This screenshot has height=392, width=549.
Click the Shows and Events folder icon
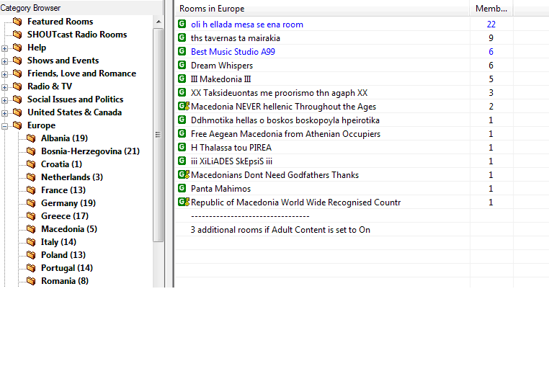click(17, 61)
